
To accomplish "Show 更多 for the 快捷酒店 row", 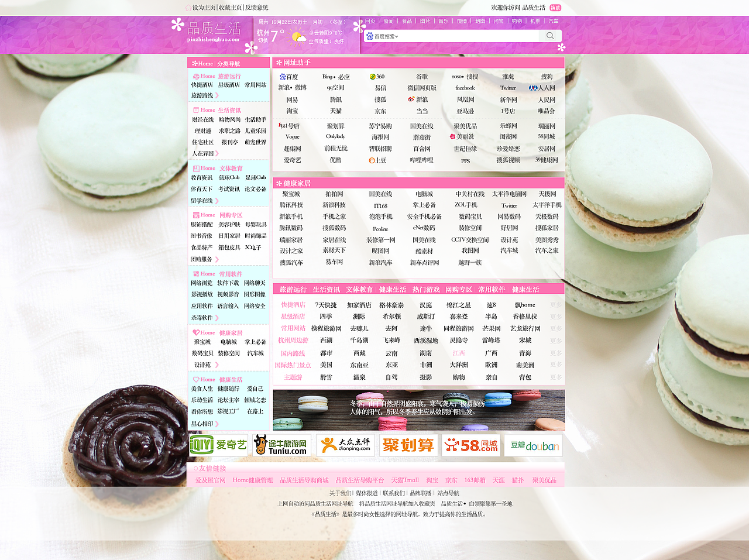I will pos(556,305).
